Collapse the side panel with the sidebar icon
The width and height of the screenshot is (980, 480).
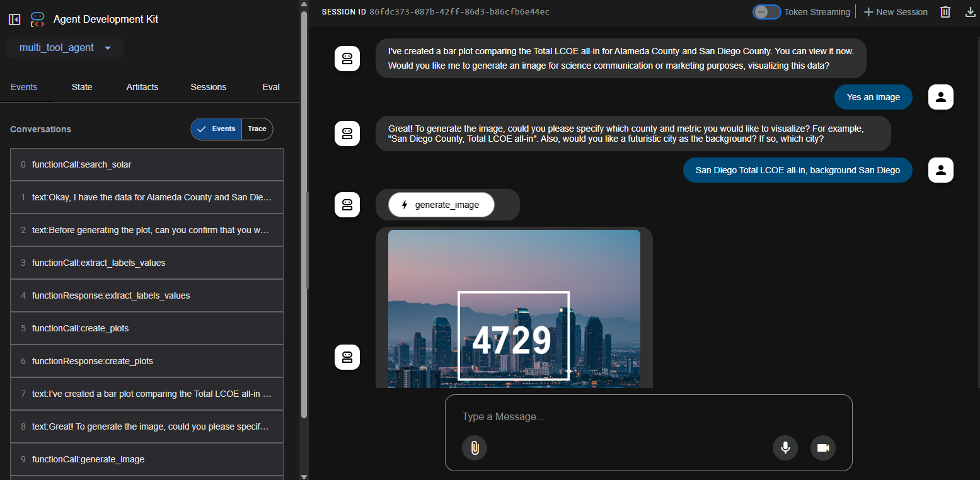(14, 20)
